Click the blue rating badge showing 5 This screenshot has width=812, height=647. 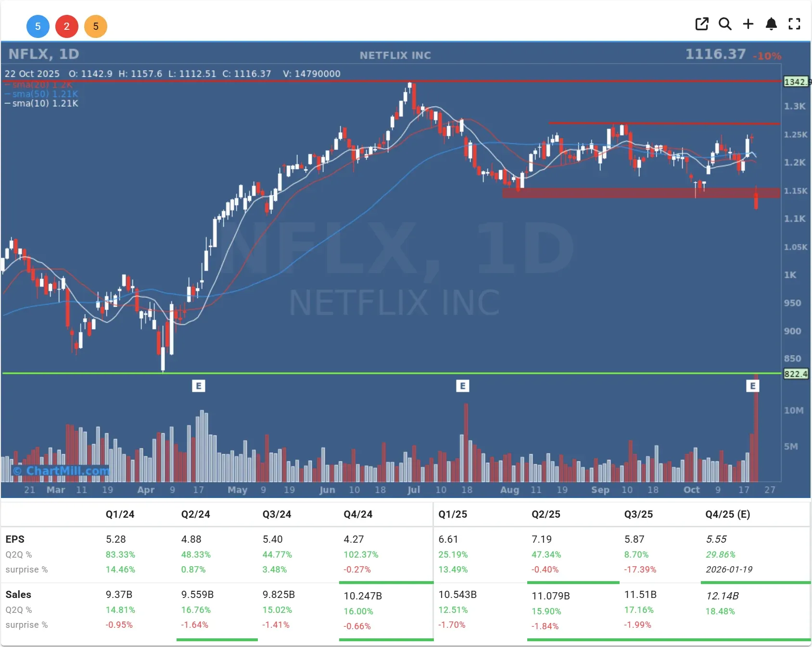pos(38,26)
